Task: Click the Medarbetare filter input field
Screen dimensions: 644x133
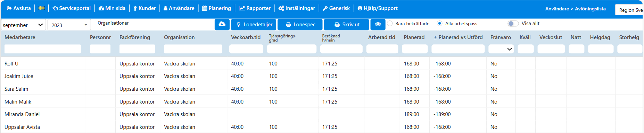Action: pyautogui.click(x=43, y=49)
